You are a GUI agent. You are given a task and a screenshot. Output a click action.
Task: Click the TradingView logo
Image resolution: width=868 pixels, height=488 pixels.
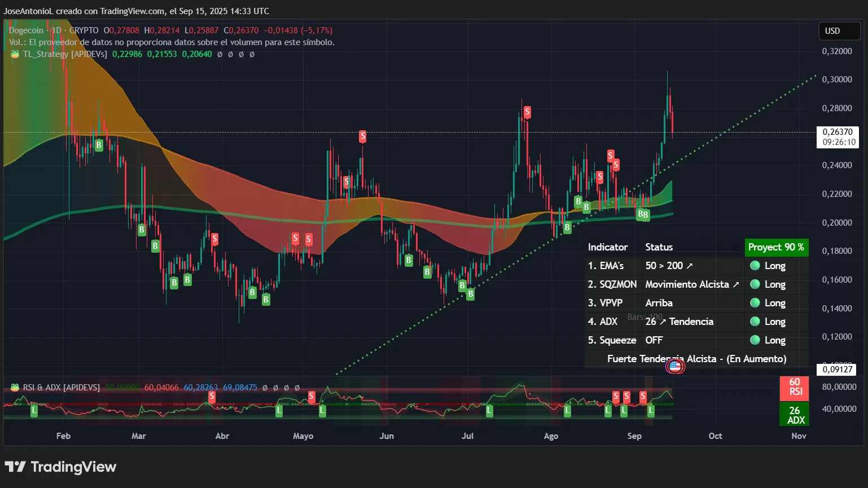(x=60, y=467)
